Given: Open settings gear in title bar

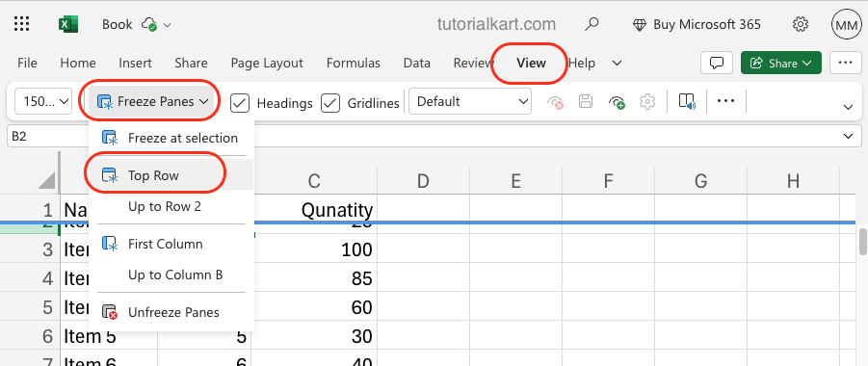Looking at the screenshot, I should (800, 24).
